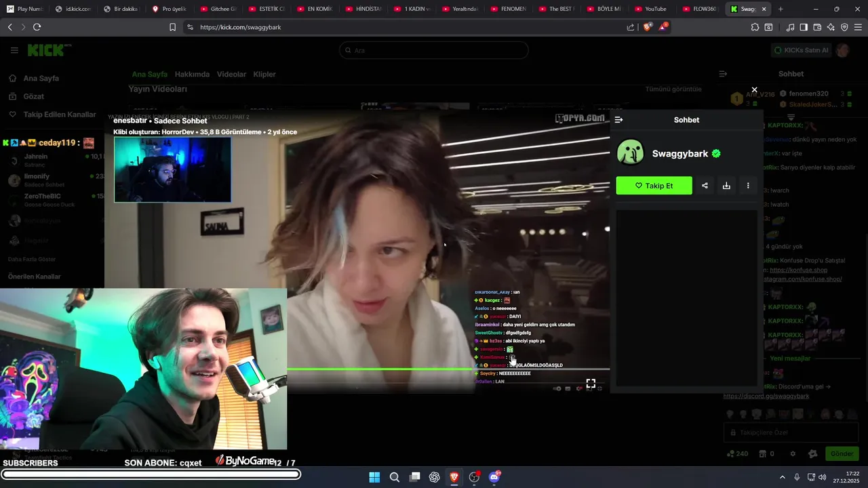Expand Daha Fazla Göster in sidebar

(32, 260)
